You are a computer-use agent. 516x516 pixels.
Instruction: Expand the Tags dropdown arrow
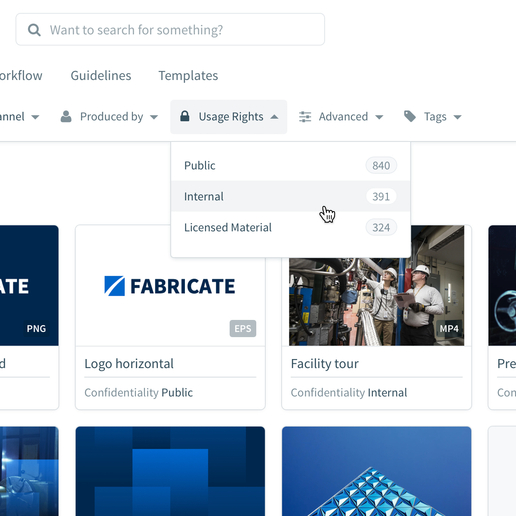(457, 117)
